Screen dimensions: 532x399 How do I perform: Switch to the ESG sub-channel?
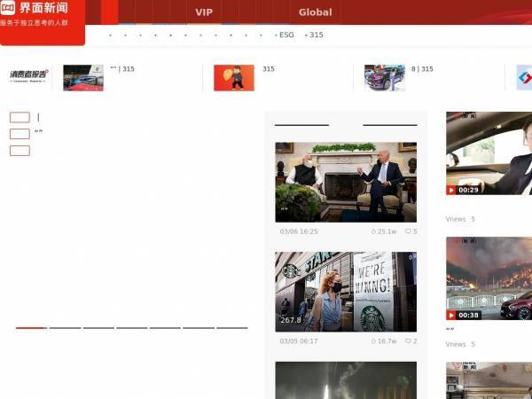coord(286,35)
